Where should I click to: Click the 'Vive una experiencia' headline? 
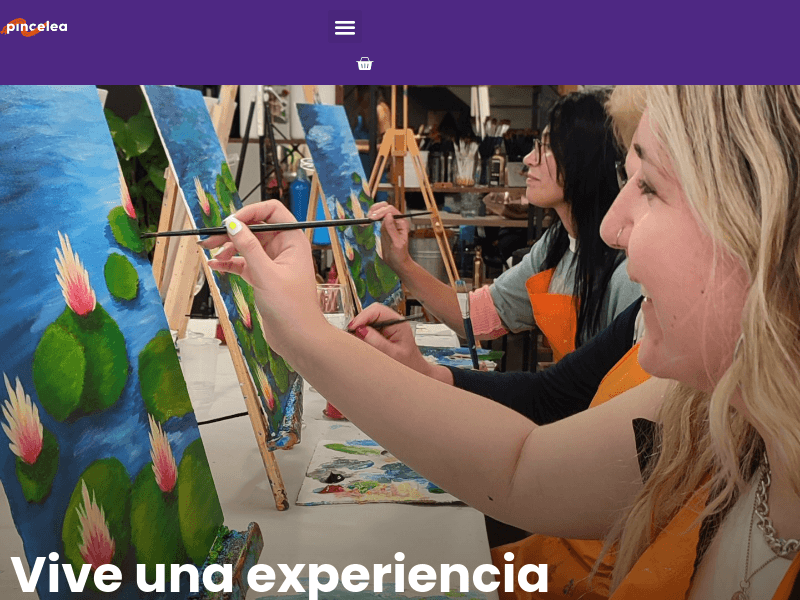(x=279, y=574)
